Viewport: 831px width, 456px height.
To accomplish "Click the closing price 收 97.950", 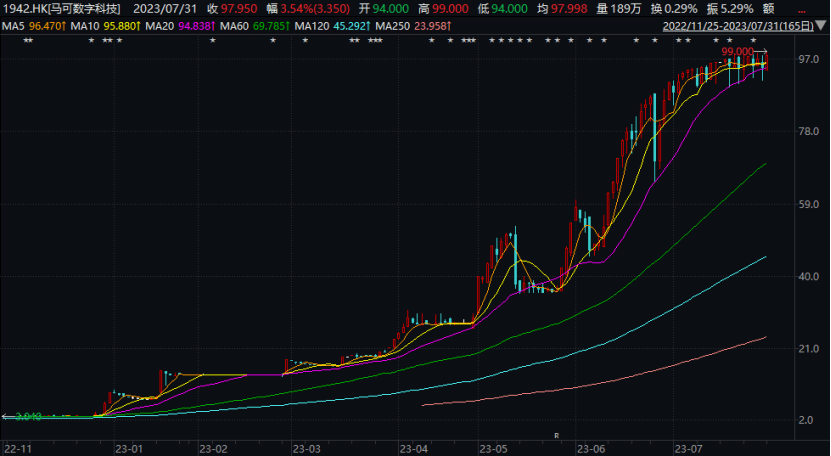I will pyautogui.click(x=232, y=8).
